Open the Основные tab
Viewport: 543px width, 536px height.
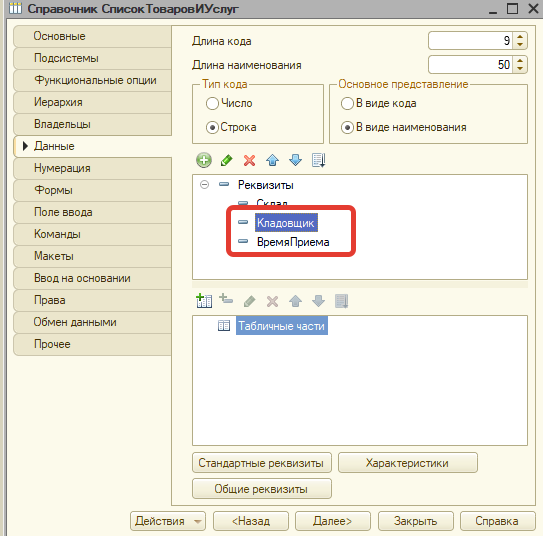tap(92, 36)
